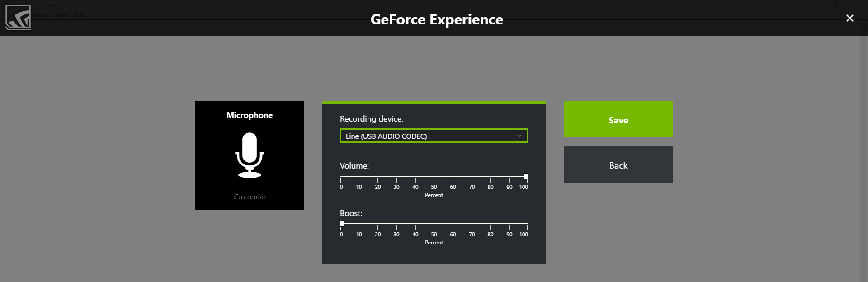Go Back to previous screen
The width and height of the screenshot is (868, 282).
tap(618, 164)
